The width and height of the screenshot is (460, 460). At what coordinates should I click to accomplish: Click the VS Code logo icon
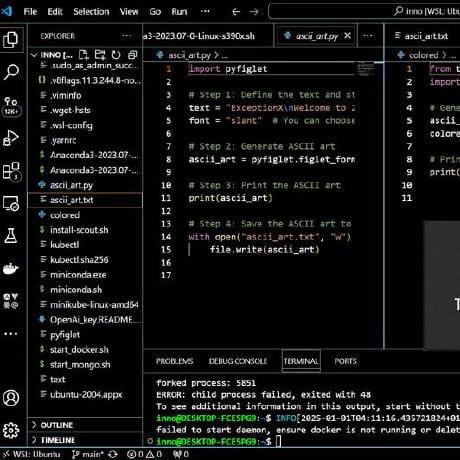tap(7, 11)
